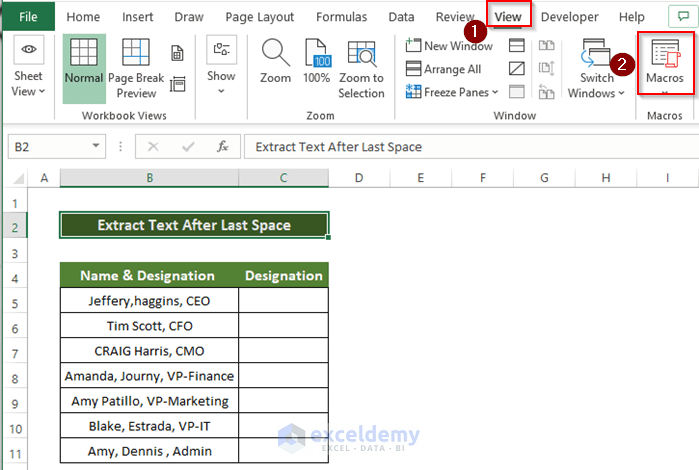
Task: Select cell 'CRAIG Harris, CMO'
Action: click(x=149, y=350)
